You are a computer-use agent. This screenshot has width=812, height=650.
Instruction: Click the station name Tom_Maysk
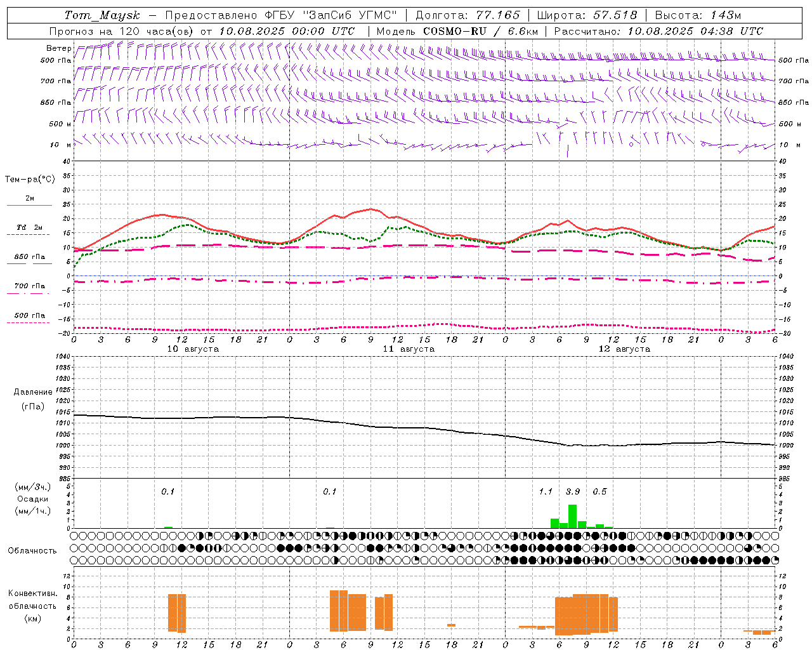click(102, 15)
